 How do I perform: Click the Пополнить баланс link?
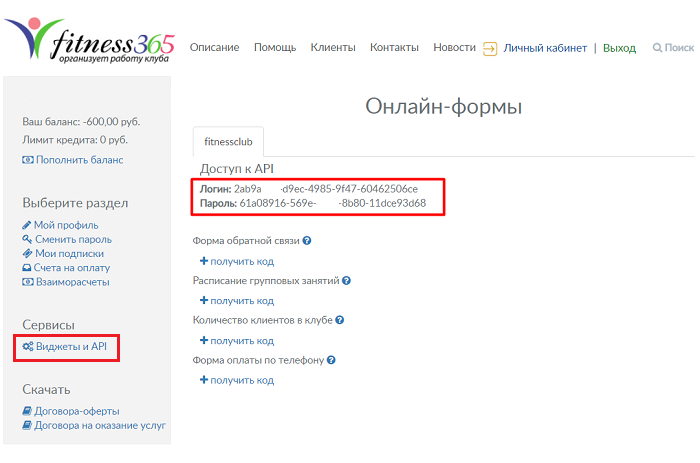click(x=79, y=160)
